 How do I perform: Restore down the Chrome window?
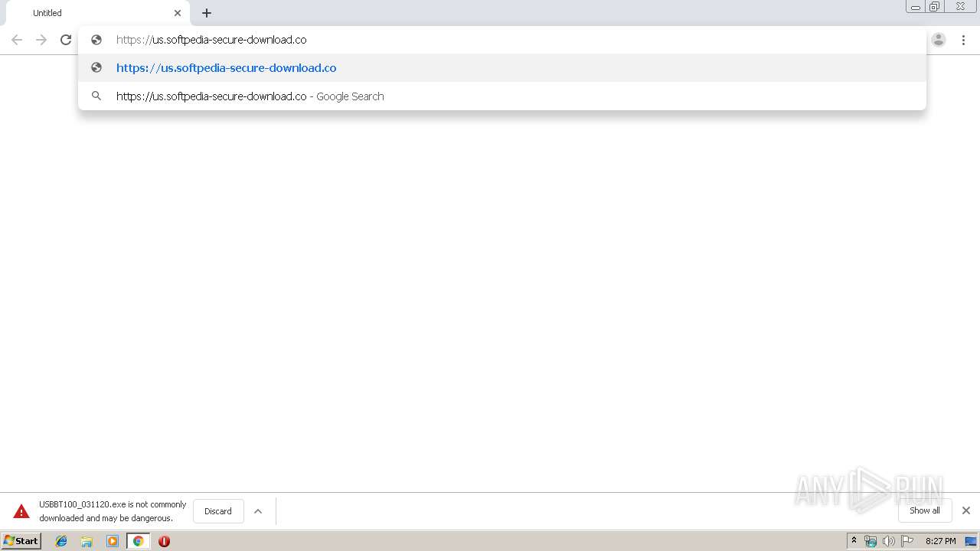tap(935, 7)
